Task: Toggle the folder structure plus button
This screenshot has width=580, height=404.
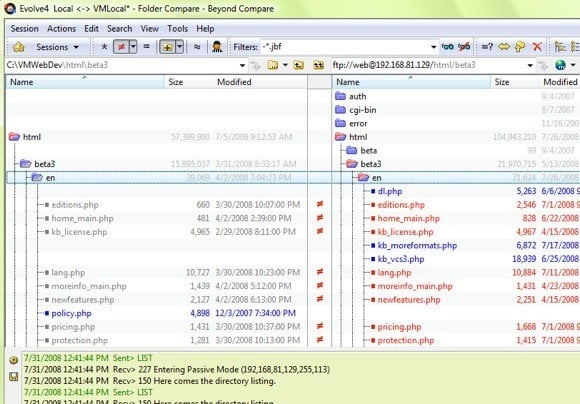Action: point(167,47)
